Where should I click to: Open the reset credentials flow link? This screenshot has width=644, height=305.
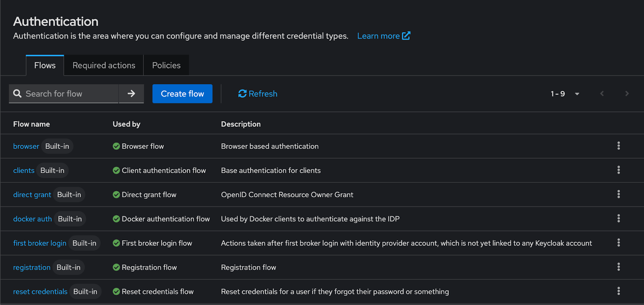coord(40,292)
